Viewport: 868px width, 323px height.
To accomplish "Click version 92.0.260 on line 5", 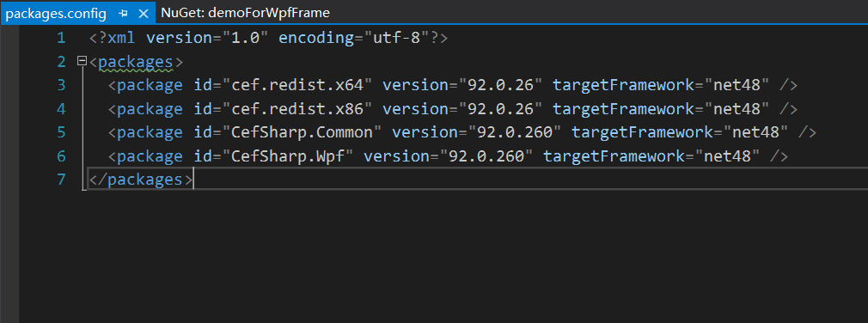I will [510, 133].
